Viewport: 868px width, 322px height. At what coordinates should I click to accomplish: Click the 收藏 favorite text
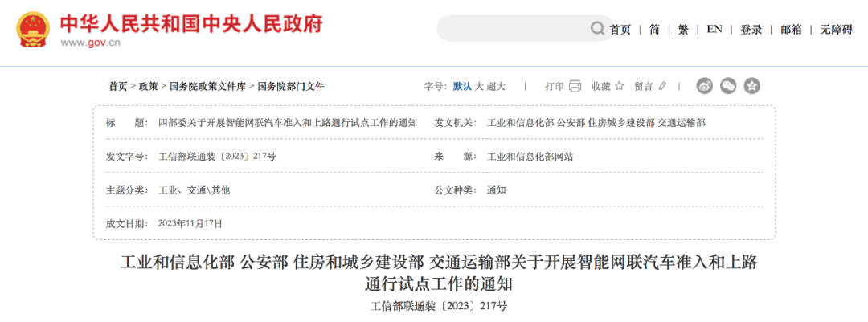[600, 86]
